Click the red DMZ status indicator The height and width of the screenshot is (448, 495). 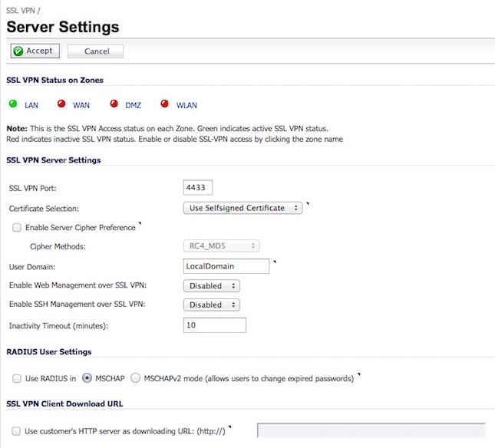click(114, 104)
